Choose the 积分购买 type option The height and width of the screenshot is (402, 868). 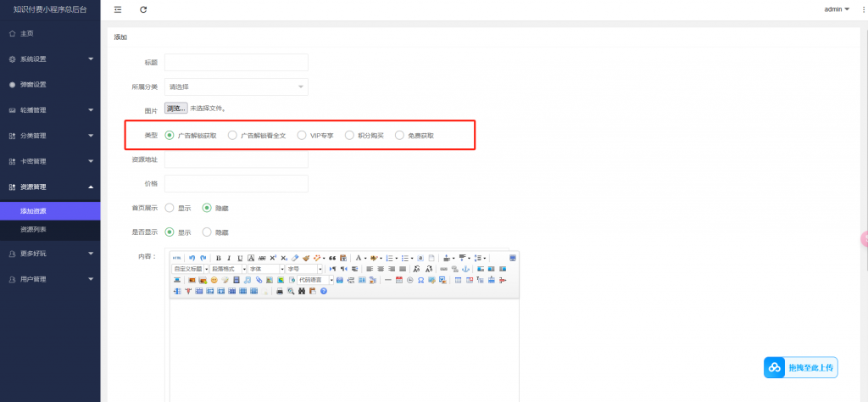(x=349, y=135)
